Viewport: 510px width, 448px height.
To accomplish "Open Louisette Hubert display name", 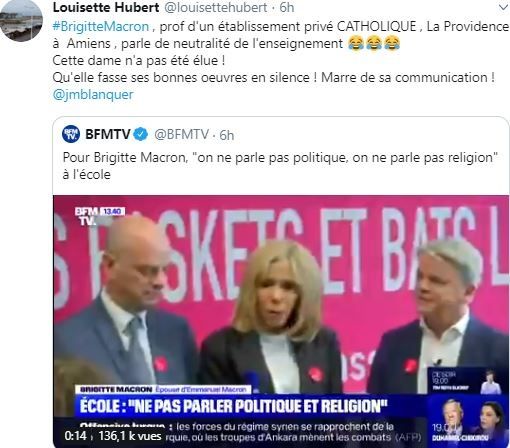I will [106, 7].
